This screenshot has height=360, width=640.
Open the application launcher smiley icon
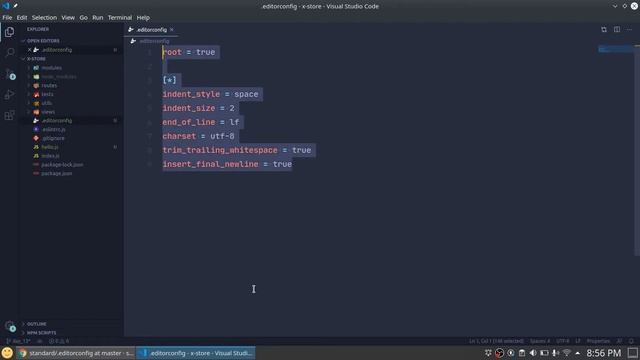click(7, 353)
